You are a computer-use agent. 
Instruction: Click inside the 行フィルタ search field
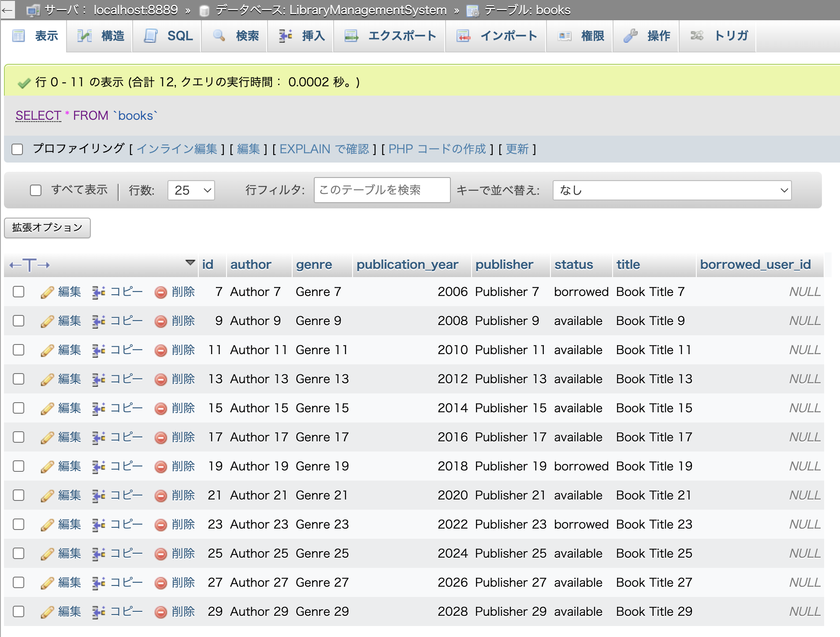point(382,190)
